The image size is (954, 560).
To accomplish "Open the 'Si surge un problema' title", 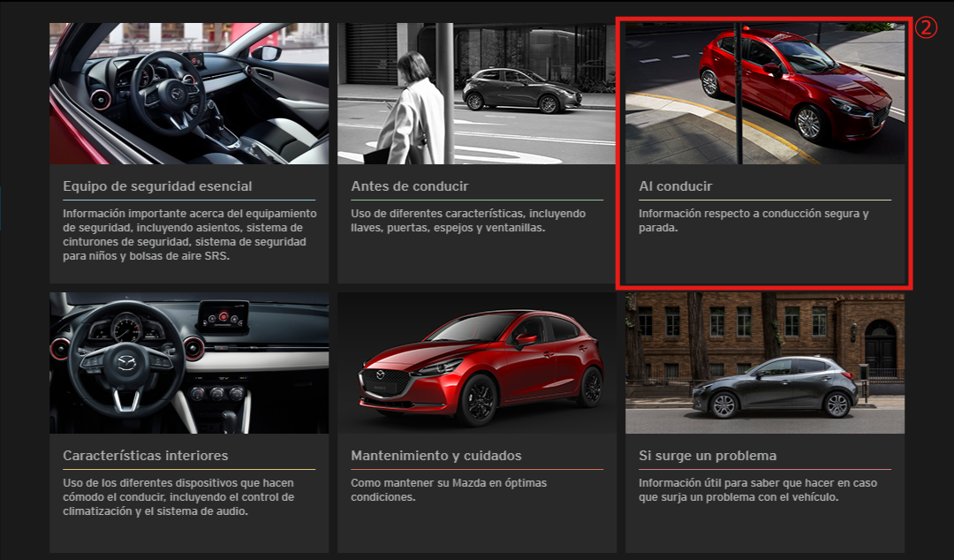I will (x=708, y=456).
